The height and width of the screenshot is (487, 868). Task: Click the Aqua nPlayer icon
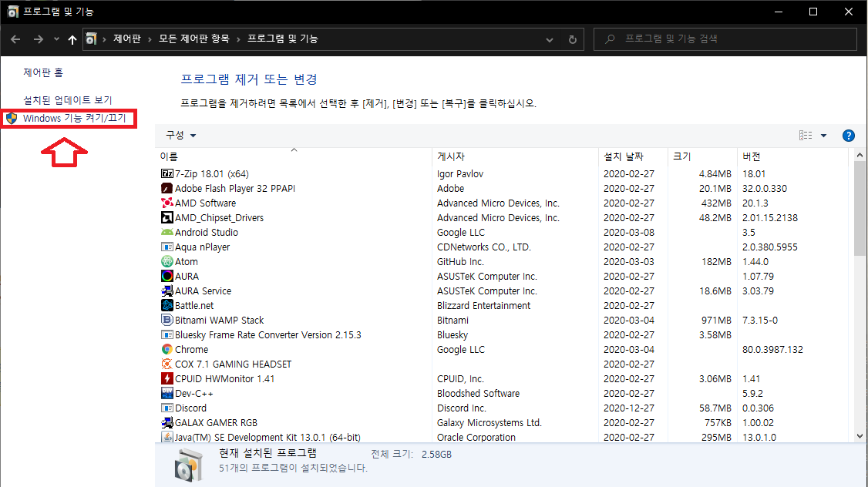[167, 247]
